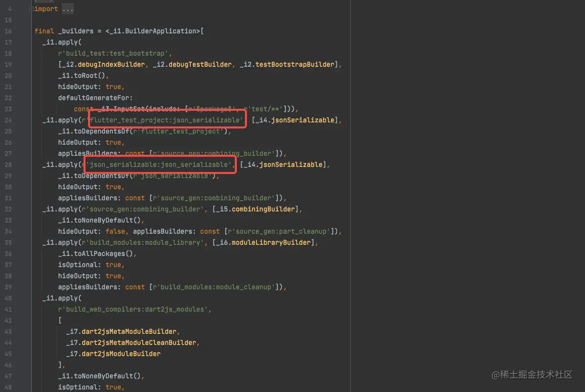Click 'build_web_compilers:dart2js_modules' string
This screenshot has height=392, width=585.
click(x=133, y=309)
